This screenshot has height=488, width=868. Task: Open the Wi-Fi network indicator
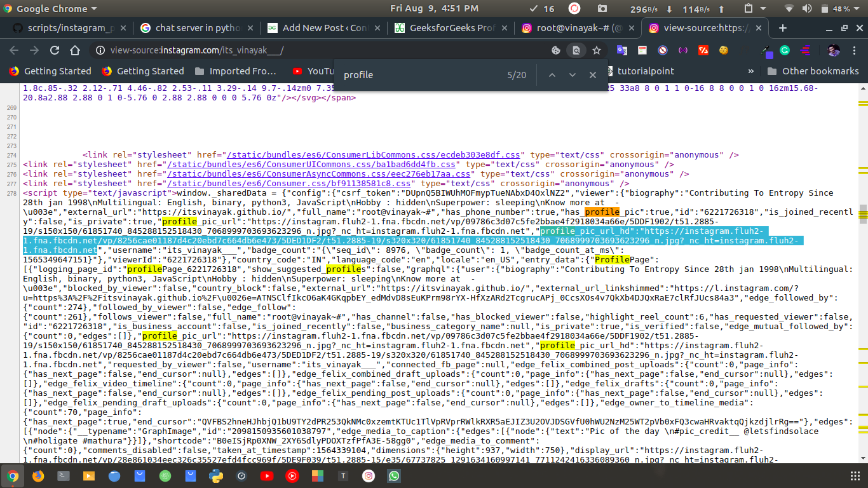(789, 9)
